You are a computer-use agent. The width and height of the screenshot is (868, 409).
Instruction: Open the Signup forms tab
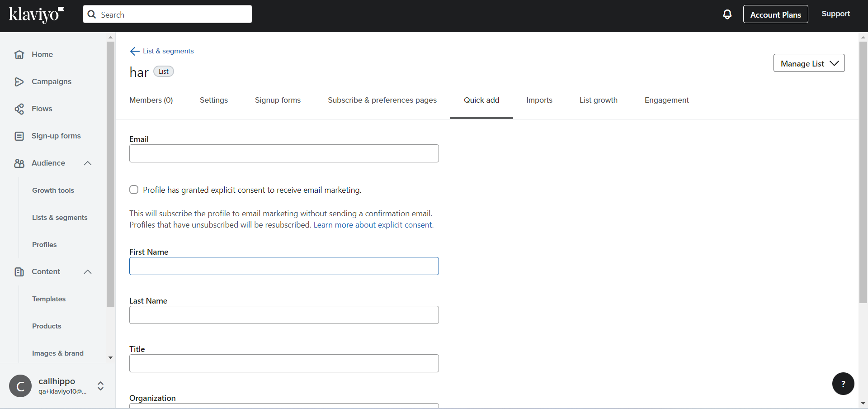[278, 100]
